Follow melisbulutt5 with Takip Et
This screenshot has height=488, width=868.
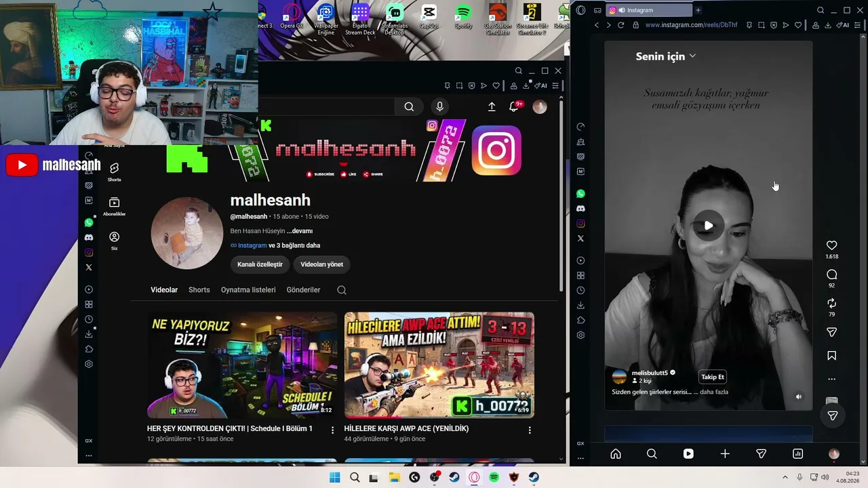pyautogui.click(x=713, y=377)
